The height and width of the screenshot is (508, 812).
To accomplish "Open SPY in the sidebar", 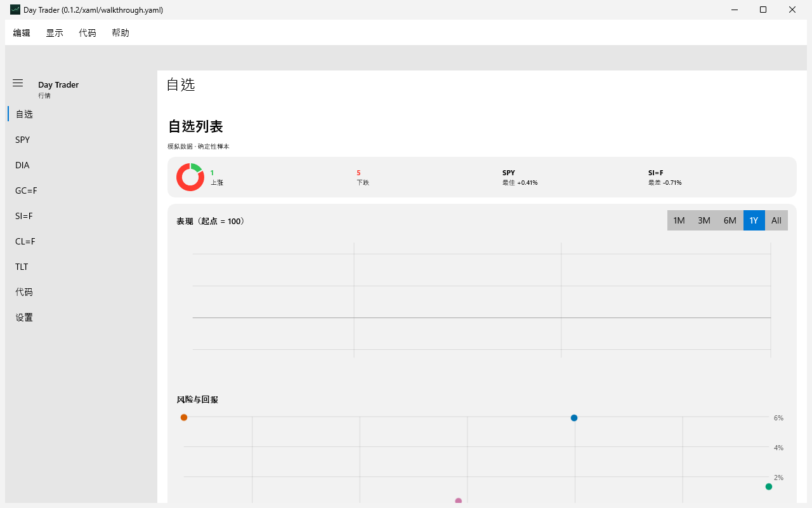I will pos(81,140).
